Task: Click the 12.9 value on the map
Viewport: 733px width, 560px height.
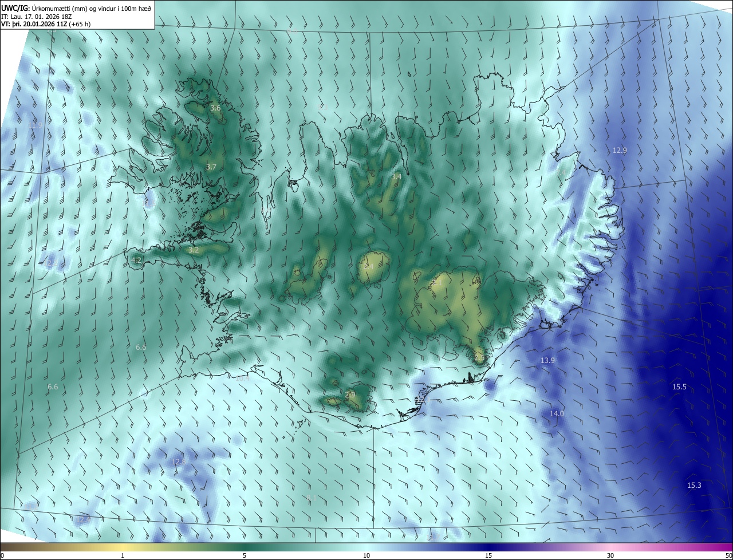Action: coord(620,151)
